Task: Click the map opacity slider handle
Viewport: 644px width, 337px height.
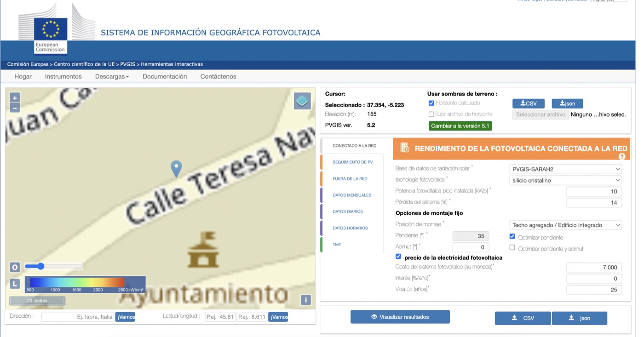Action: click(x=40, y=266)
